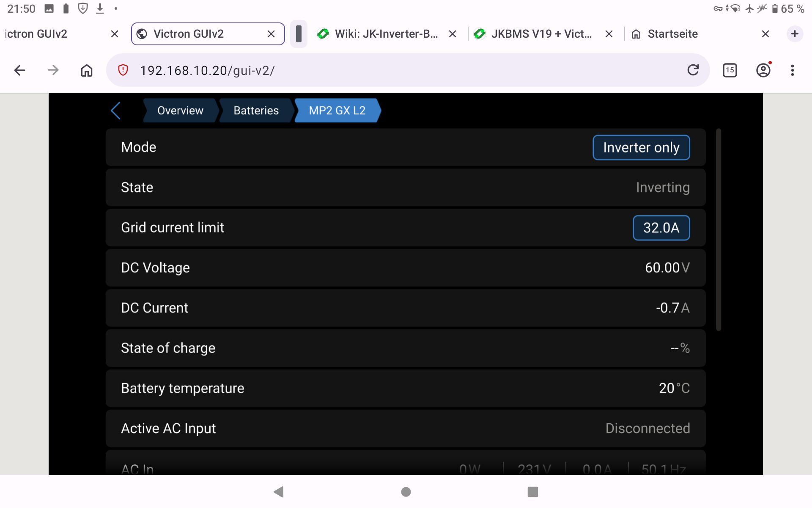
Task: Click the blue back chevron in GUI
Action: pos(115,110)
